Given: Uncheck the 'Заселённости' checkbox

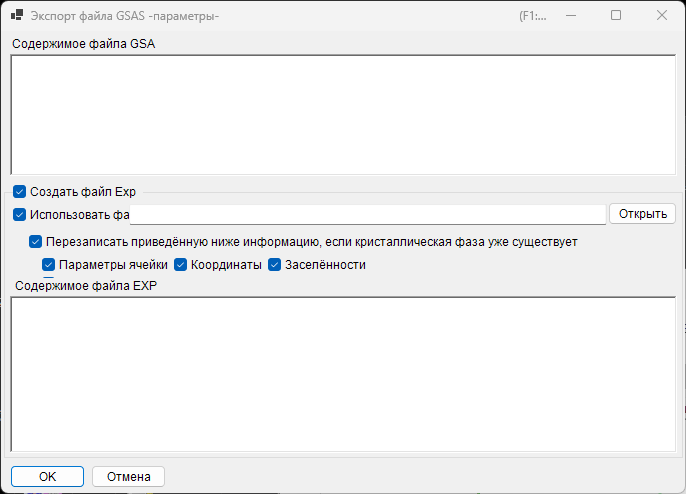Looking at the screenshot, I should [x=274, y=265].
